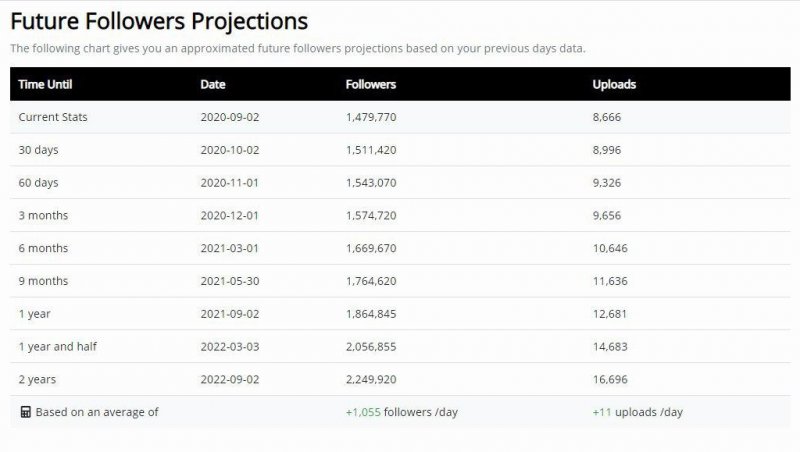The image size is (800, 452).
Task: Click the "Uploads" column header
Action: coord(614,84)
